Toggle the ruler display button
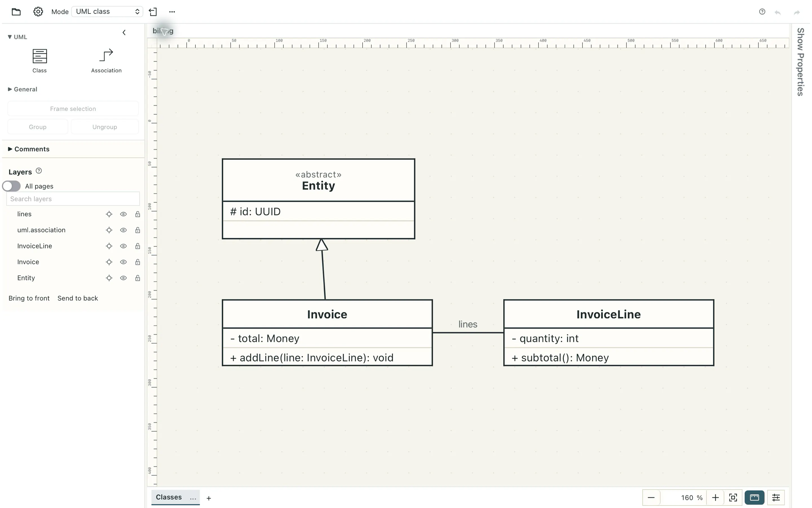Viewport: 812px width, 508px height. tap(754, 498)
